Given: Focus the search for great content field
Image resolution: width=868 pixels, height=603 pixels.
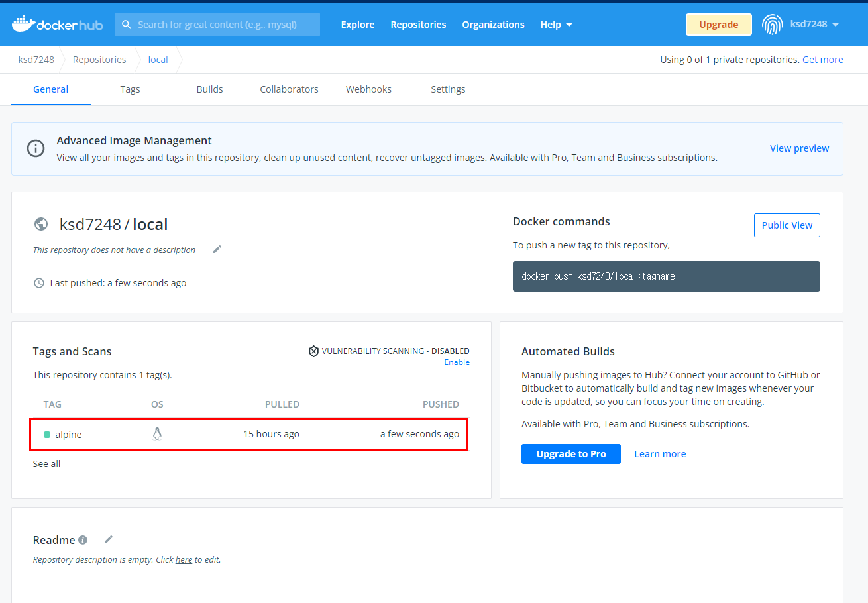Looking at the screenshot, I should click(217, 25).
